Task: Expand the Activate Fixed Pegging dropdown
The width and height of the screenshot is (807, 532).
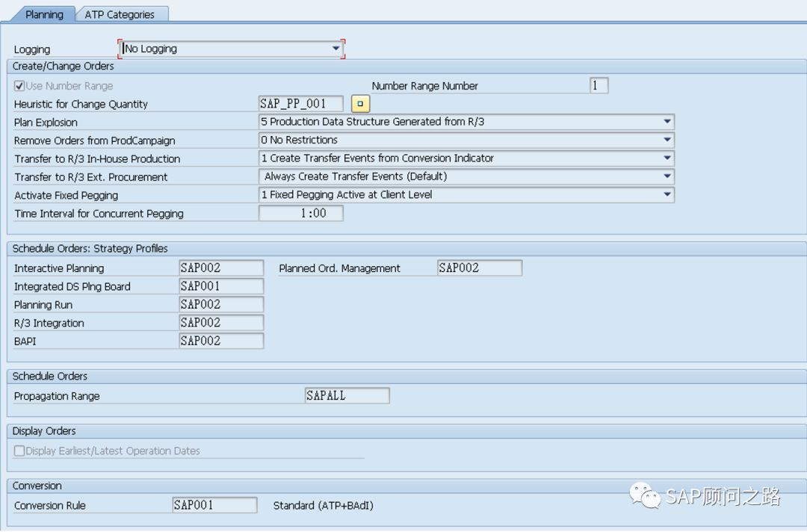Action: coord(667,195)
